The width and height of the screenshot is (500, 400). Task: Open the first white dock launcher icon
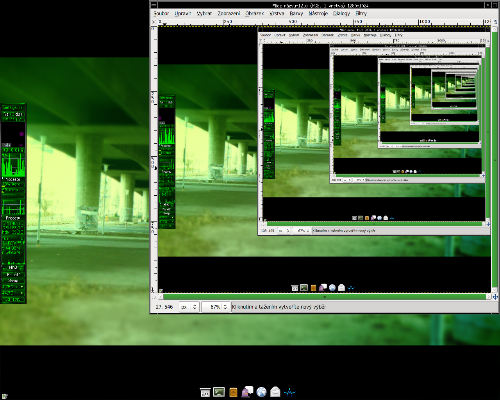tap(205, 392)
